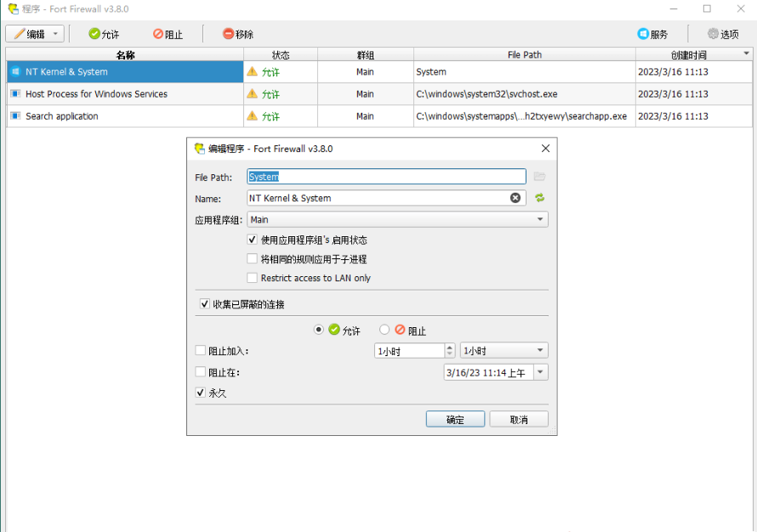
Task: Click the Fort Firewall icon in dialog title
Action: point(199,149)
